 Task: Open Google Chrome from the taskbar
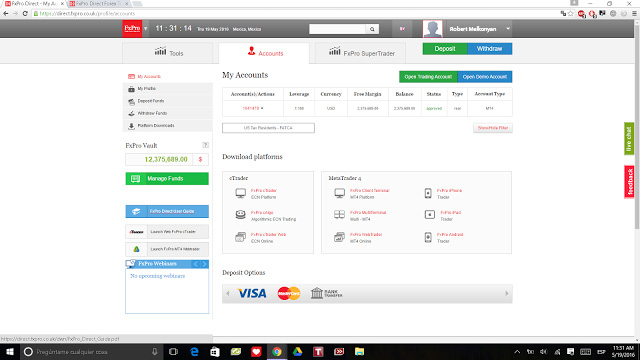click(x=277, y=351)
